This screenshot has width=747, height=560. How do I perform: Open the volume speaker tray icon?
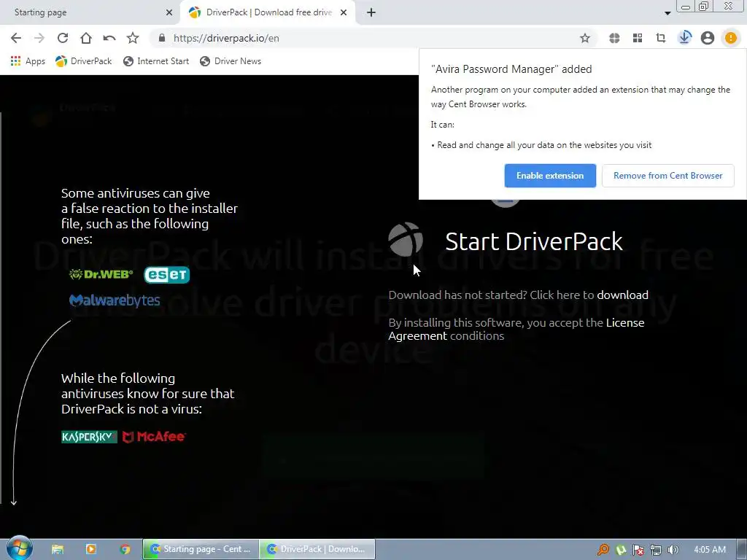coord(673,550)
